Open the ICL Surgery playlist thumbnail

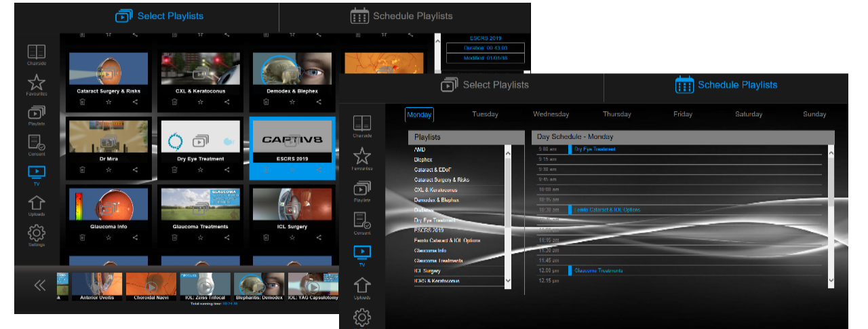[x=292, y=205]
